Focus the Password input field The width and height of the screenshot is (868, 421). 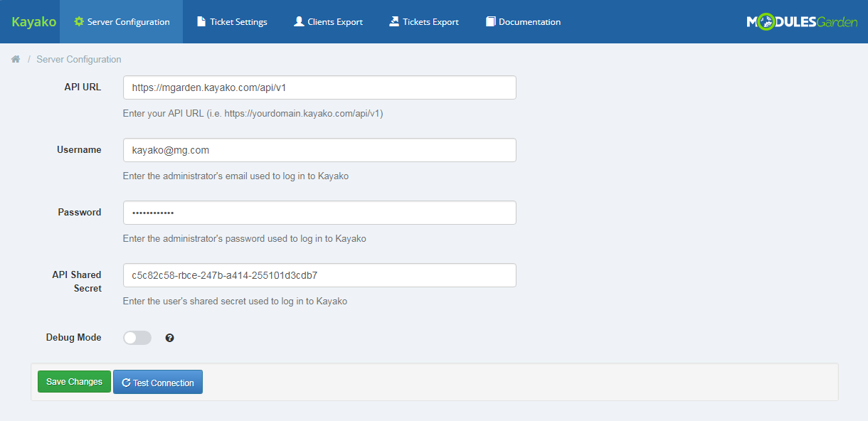click(319, 213)
